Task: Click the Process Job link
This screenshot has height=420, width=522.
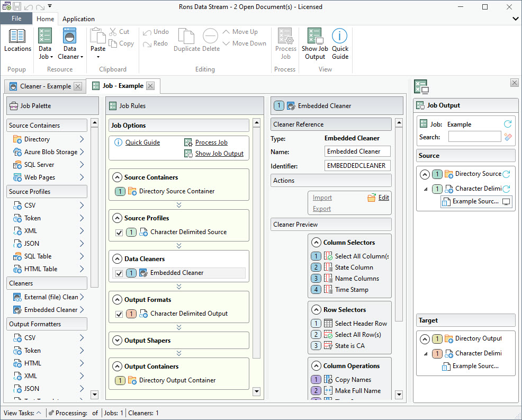Action: pos(211,142)
